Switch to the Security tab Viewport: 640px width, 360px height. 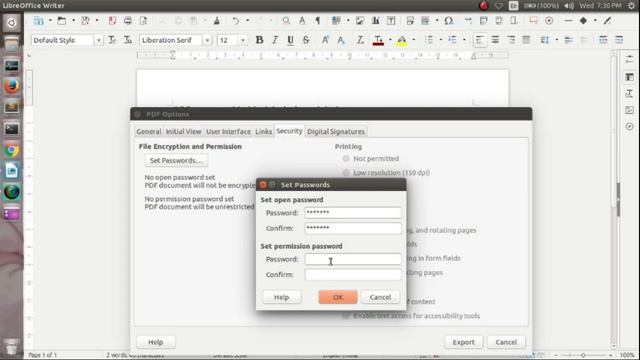289,131
